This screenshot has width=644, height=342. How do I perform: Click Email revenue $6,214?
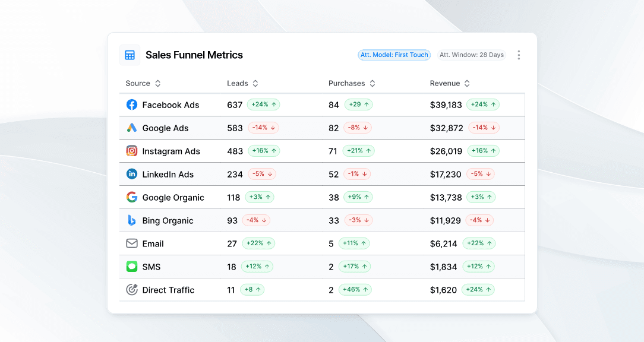coord(444,244)
